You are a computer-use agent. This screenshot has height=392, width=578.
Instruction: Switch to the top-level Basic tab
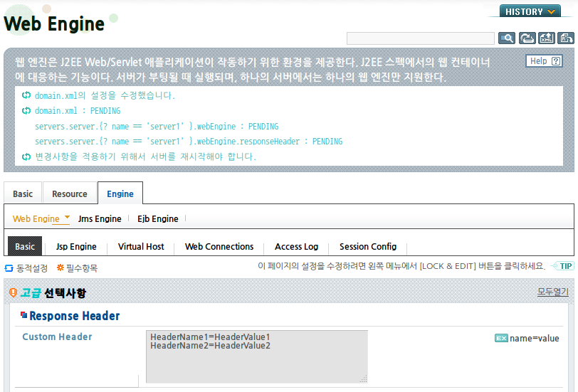pos(23,194)
